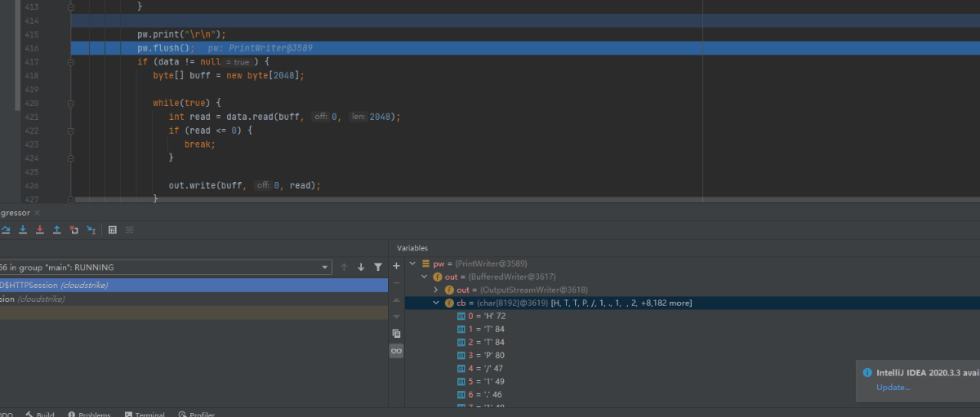
Task: Click line number 418 in gutter
Action: 32,76
